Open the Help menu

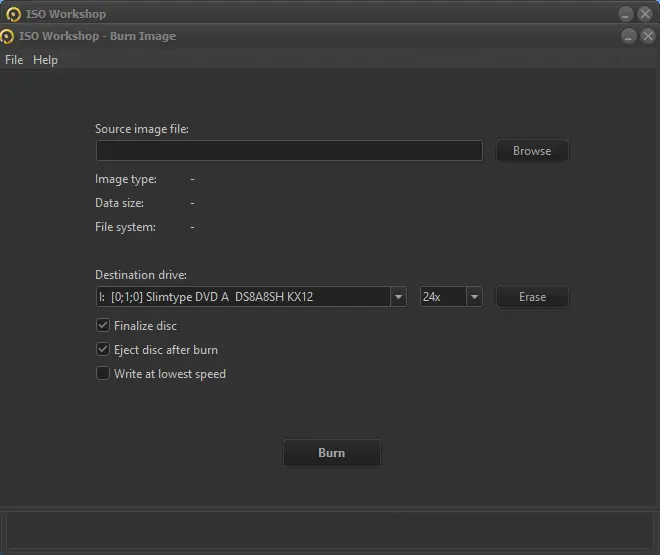pos(45,60)
